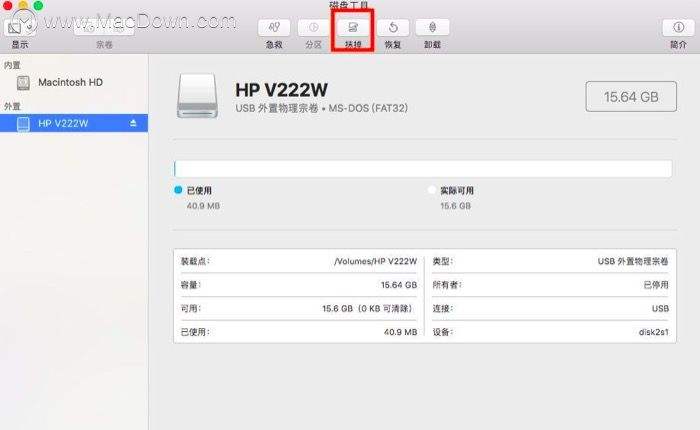Open the View (显示) sidebar menu
This screenshot has height=430, width=700.
[20, 28]
